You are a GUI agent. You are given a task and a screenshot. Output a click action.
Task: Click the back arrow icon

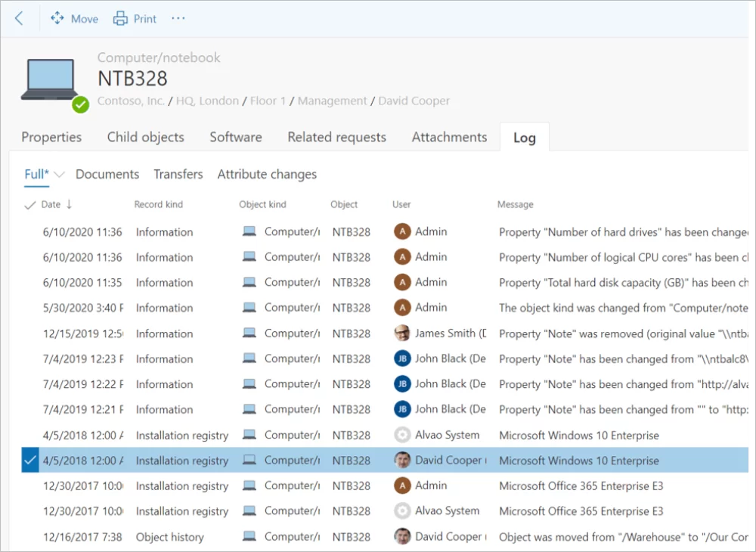(x=20, y=19)
